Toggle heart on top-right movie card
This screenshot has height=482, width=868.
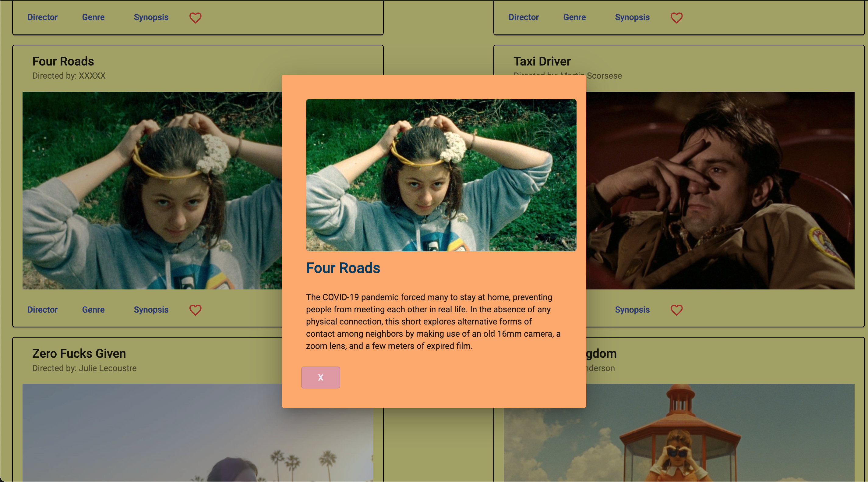[x=676, y=18]
